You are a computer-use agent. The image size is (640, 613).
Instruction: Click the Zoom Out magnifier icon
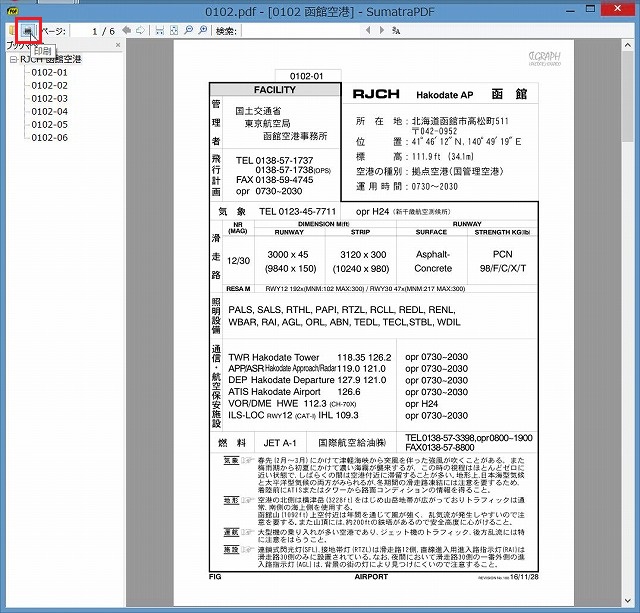188,30
